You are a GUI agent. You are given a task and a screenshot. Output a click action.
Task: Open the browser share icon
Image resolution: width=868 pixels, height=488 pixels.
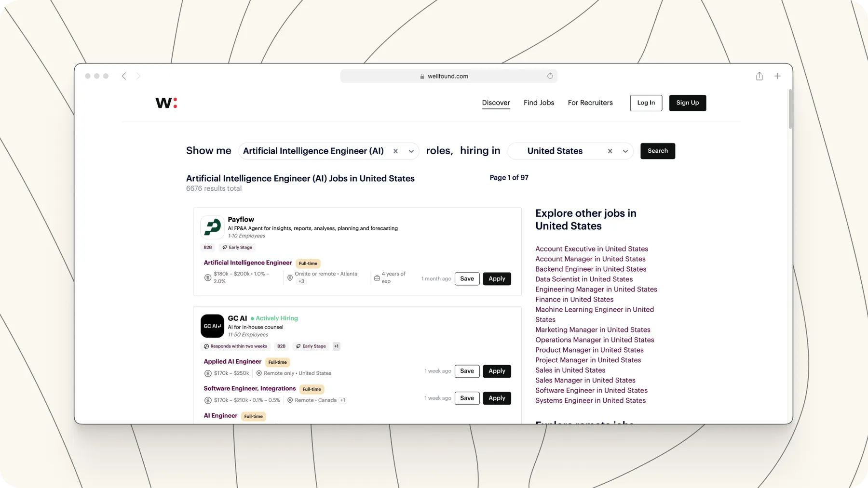pos(759,76)
